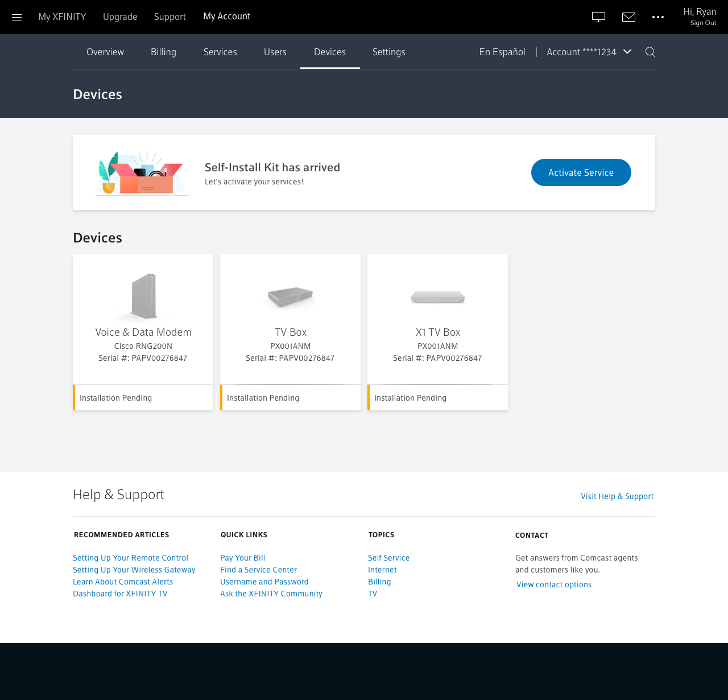The width and height of the screenshot is (728, 700).
Task: Open Upgrade in the top bar
Action: pyautogui.click(x=120, y=17)
